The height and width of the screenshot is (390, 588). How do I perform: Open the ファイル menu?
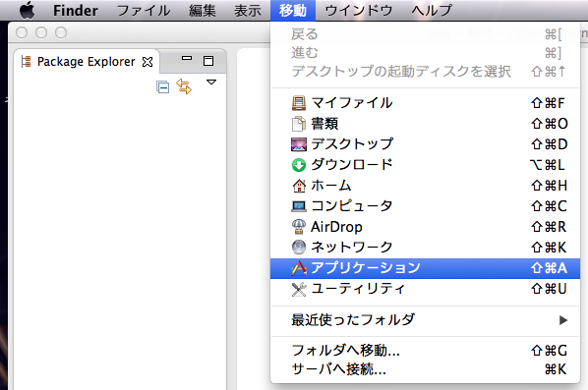tap(144, 11)
